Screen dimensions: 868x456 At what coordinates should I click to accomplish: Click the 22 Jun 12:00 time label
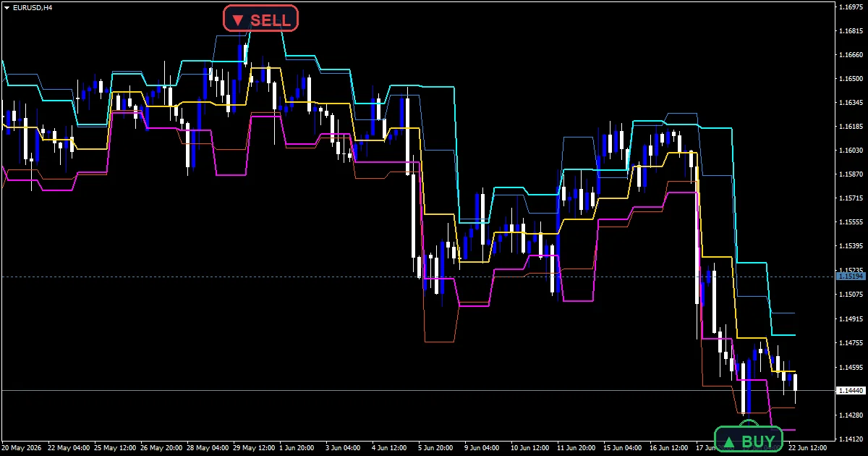tap(808, 448)
